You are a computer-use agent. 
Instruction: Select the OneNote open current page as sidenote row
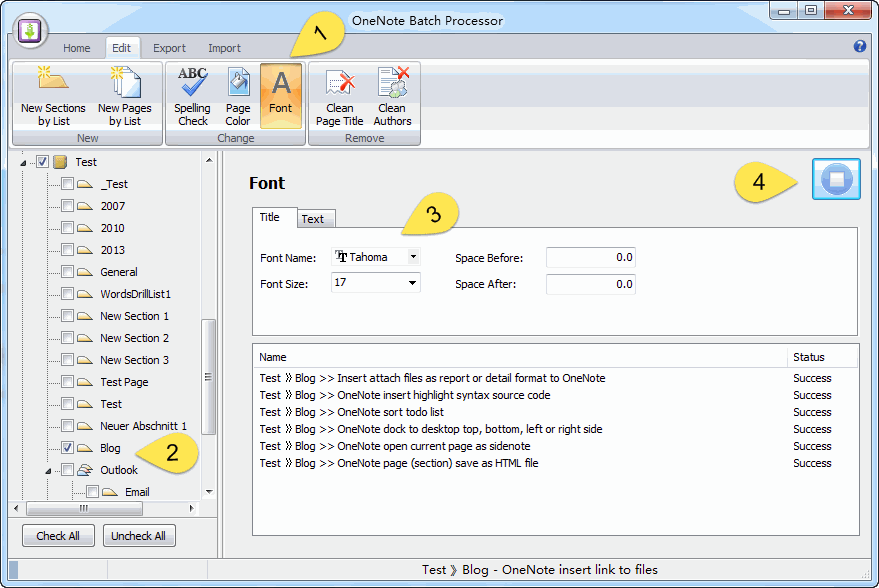click(x=555, y=446)
